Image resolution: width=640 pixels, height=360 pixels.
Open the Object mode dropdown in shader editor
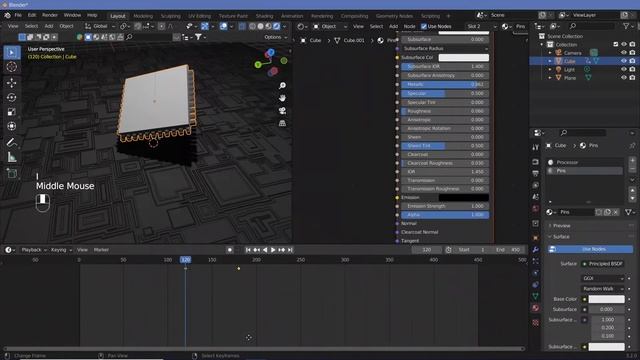(330, 27)
